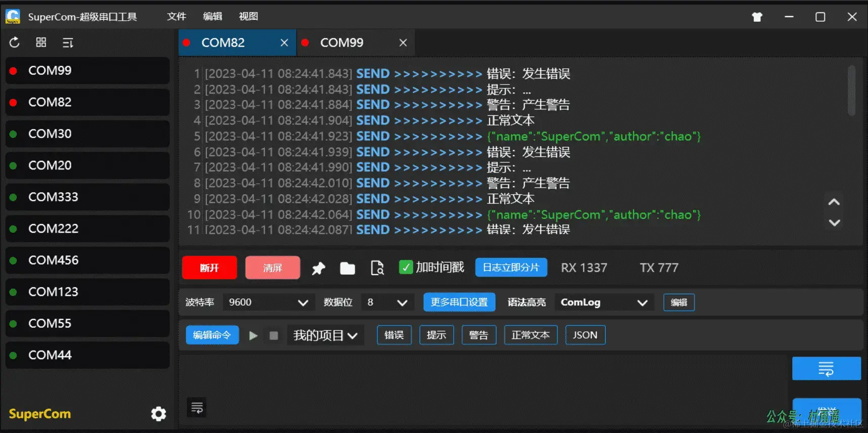Image resolution: width=868 pixels, height=433 pixels.
Task: Open the 编辑 menu
Action: coord(212,17)
